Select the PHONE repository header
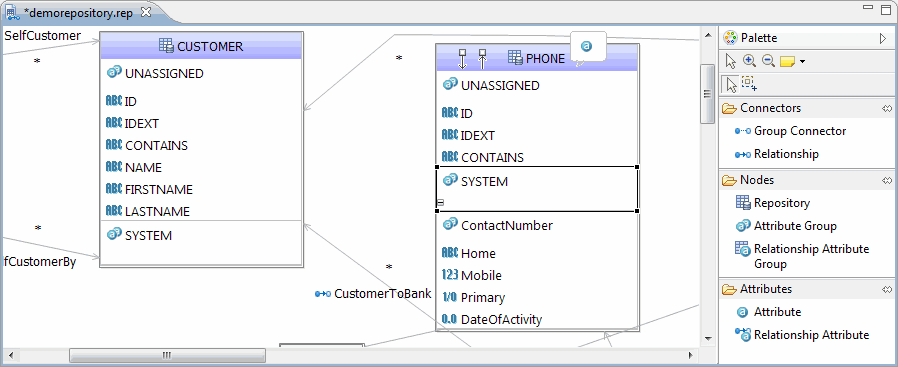 (x=537, y=58)
